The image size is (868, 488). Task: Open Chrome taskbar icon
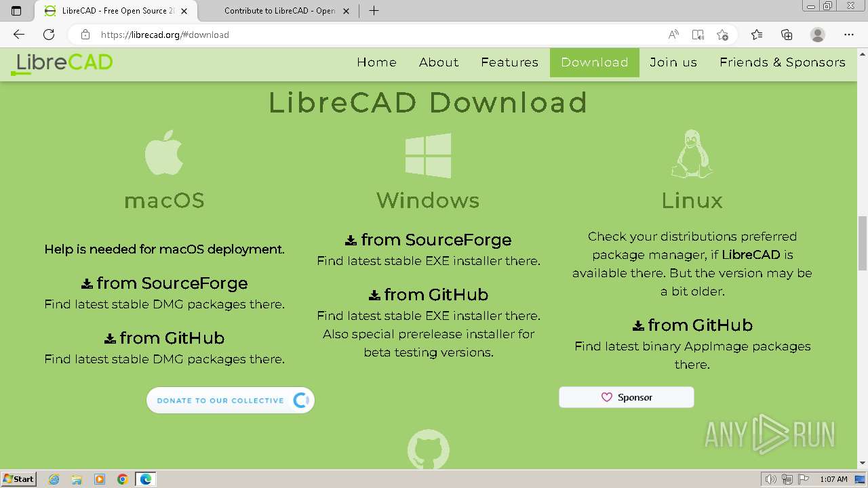122,479
